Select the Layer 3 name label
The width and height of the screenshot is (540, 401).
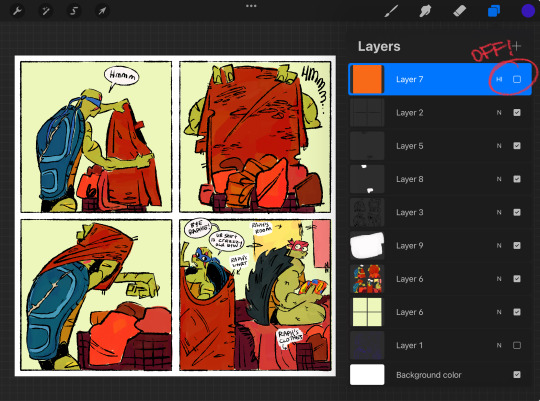click(409, 212)
